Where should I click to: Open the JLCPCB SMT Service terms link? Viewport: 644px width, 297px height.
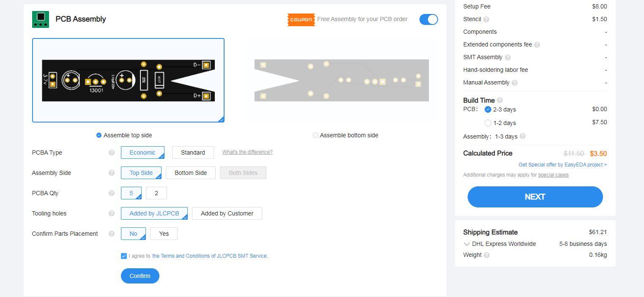click(210, 256)
